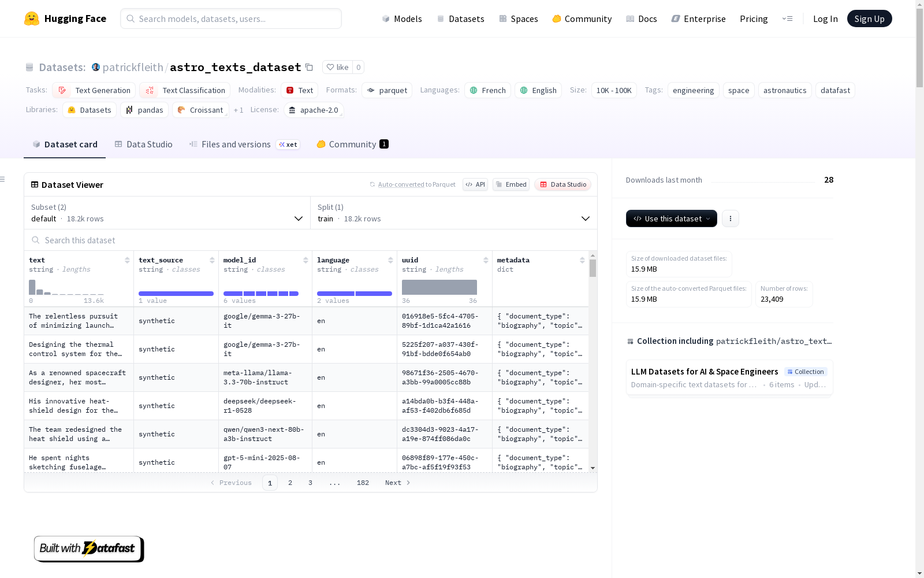The width and height of the screenshot is (924, 578).
Task: Click the patrickfleith avatar icon
Action: 96,67
